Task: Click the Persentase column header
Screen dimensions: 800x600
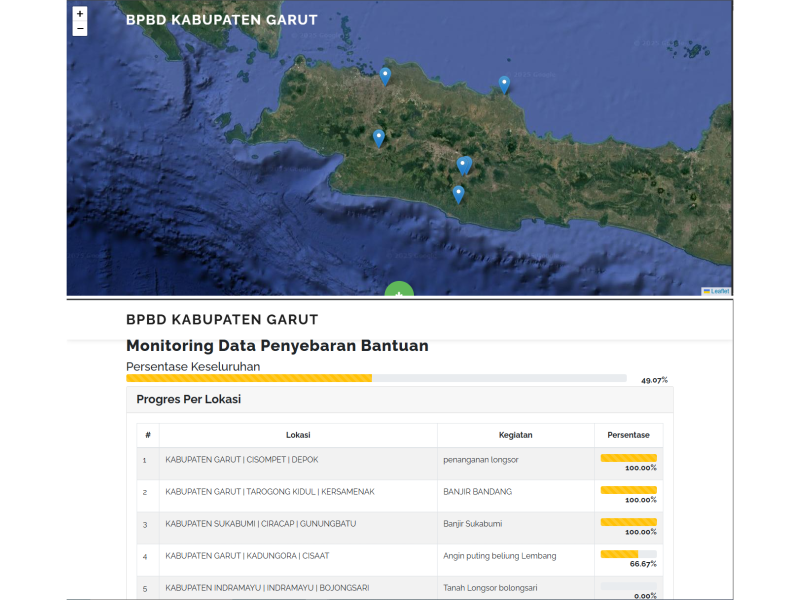Action: 628,435
